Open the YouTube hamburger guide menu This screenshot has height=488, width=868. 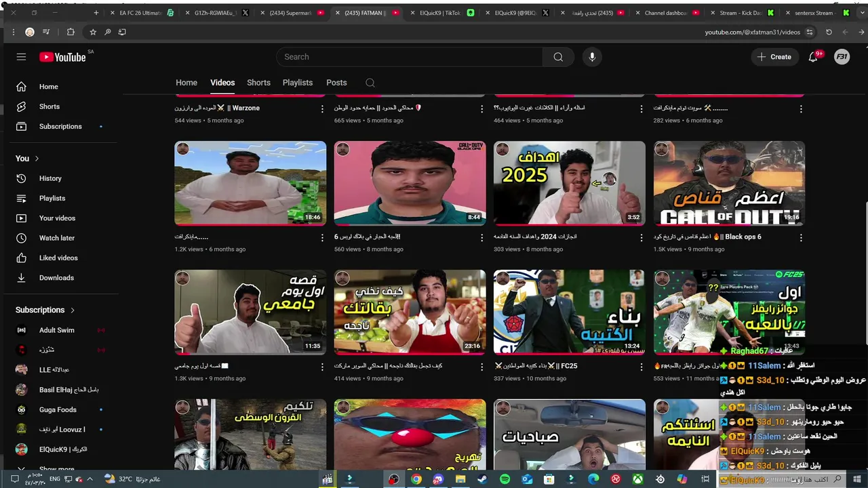[x=21, y=57]
